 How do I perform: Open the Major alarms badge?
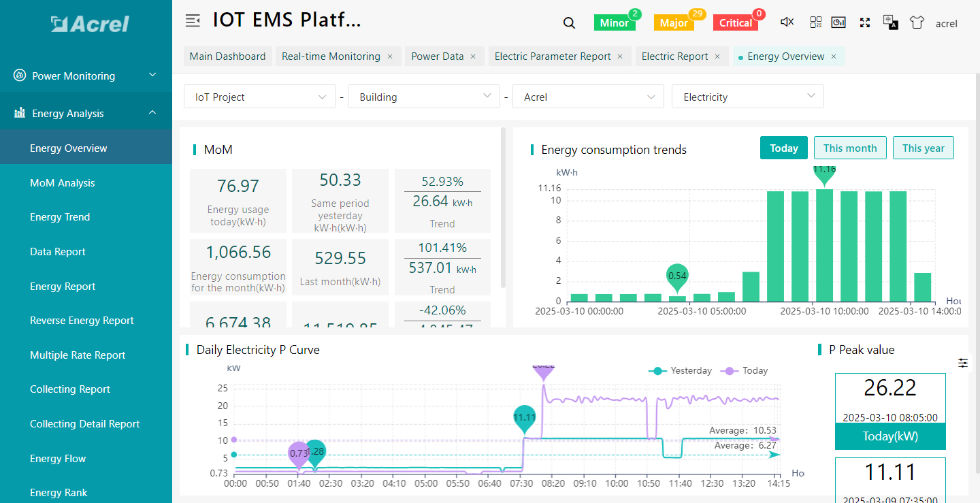(674, 22)
